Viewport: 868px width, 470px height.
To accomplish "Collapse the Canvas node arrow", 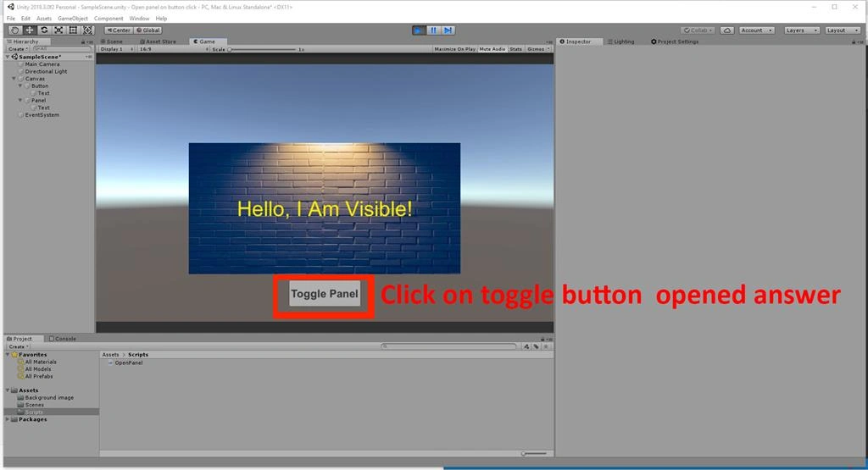I will [x=14, y=79].
